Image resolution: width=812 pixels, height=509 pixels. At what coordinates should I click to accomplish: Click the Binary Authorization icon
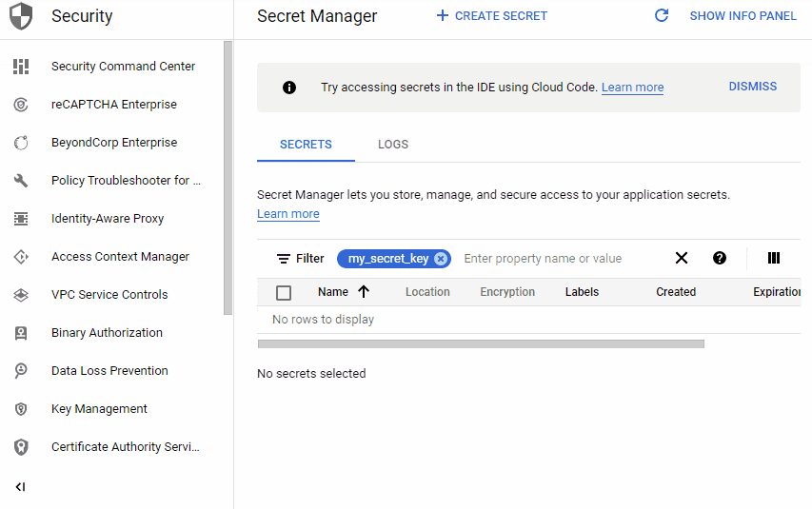coord(21,333)
